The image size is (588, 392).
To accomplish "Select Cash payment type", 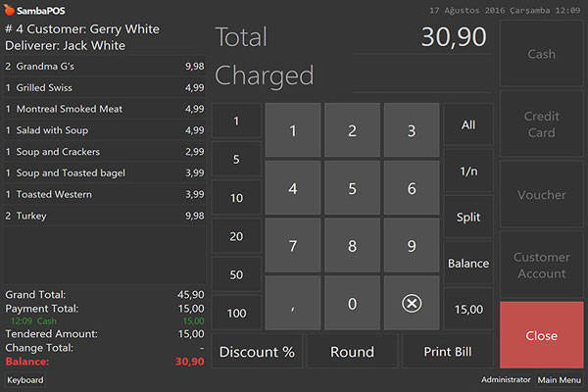I will 541,54.
